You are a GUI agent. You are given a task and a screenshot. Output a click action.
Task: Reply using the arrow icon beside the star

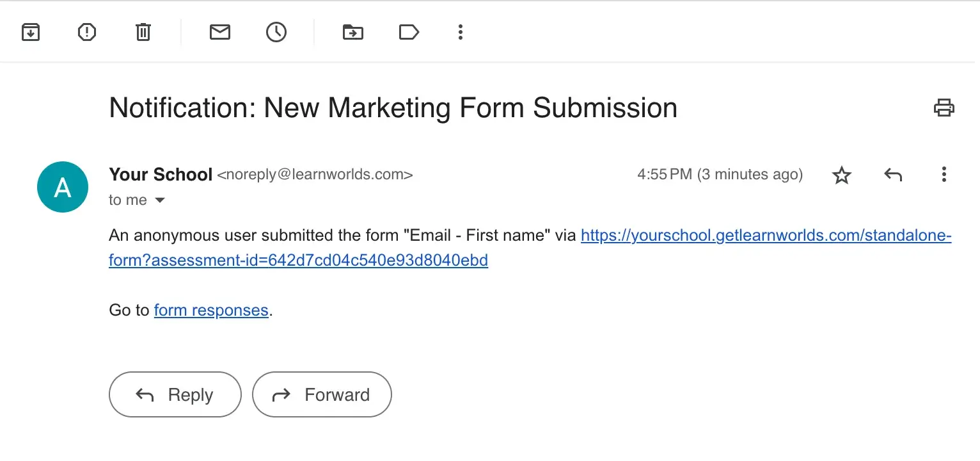(x=893, y=174)
